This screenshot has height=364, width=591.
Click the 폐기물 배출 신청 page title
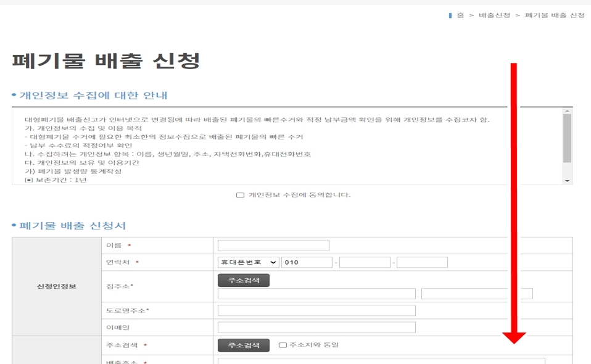tap(106, 61)
